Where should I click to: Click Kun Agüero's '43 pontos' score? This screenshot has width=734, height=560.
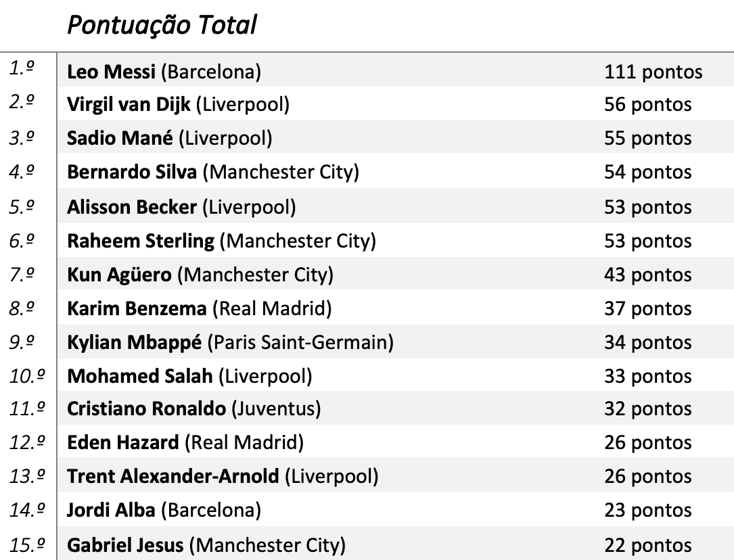click(647, 275)
